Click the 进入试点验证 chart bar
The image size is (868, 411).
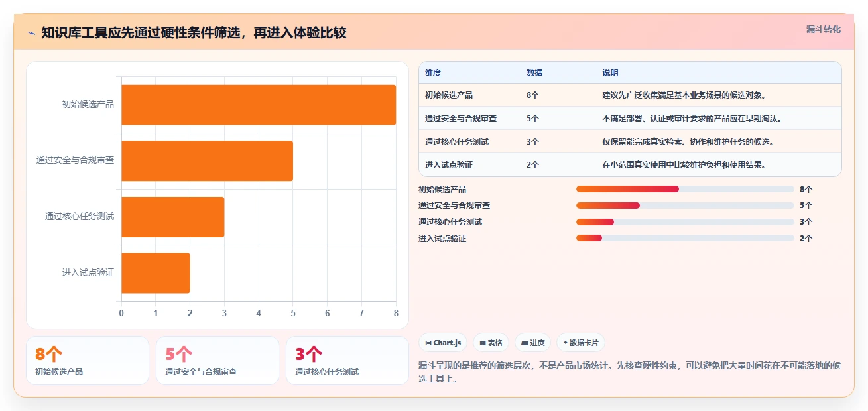155,272
